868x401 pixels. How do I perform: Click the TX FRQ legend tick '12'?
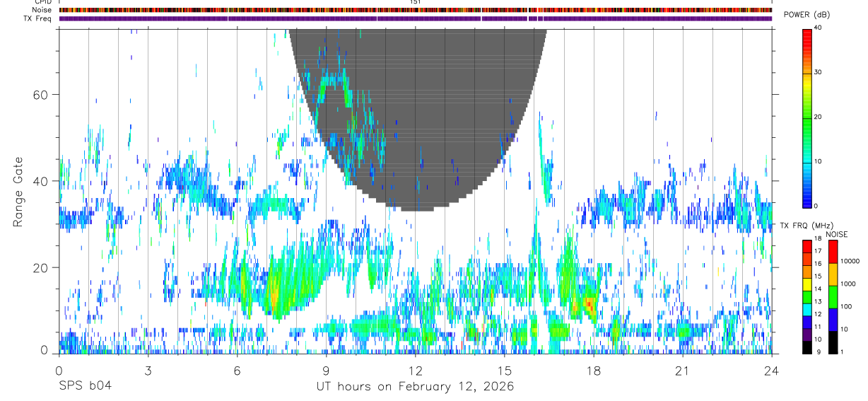[x=819, y=315]
